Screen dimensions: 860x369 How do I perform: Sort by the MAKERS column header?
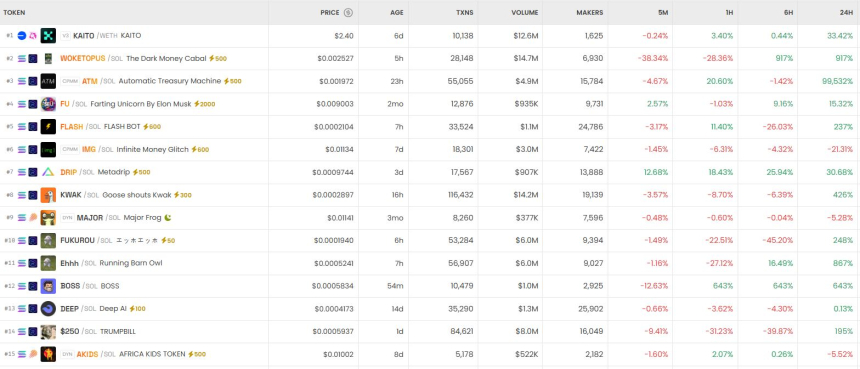[590, 13]
